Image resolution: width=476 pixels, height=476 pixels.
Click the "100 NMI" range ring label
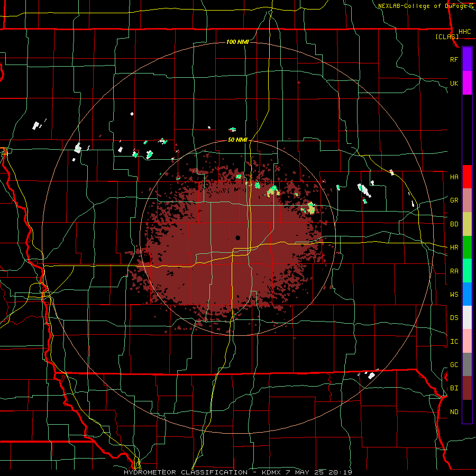point(237,42)
